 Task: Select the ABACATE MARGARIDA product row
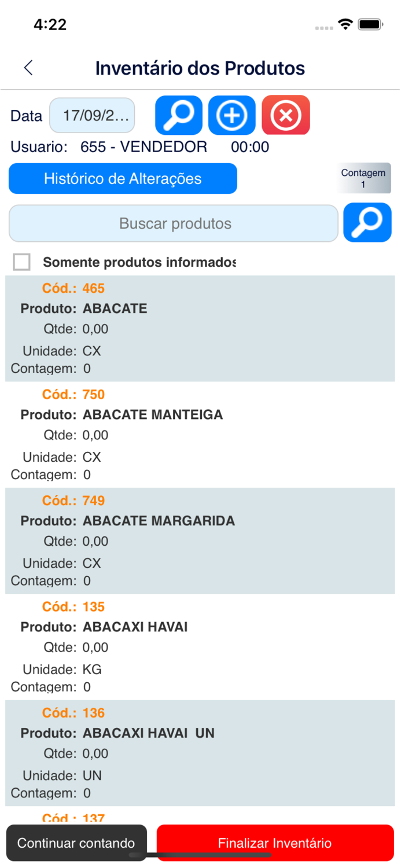coord(200,540)
